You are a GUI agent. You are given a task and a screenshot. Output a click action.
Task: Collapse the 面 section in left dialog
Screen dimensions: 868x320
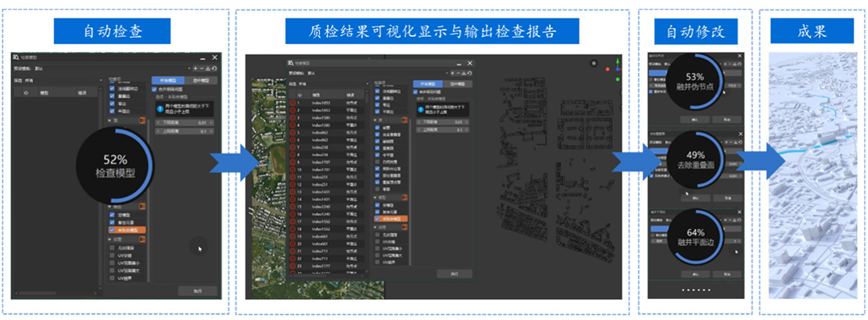coord(109,120)
